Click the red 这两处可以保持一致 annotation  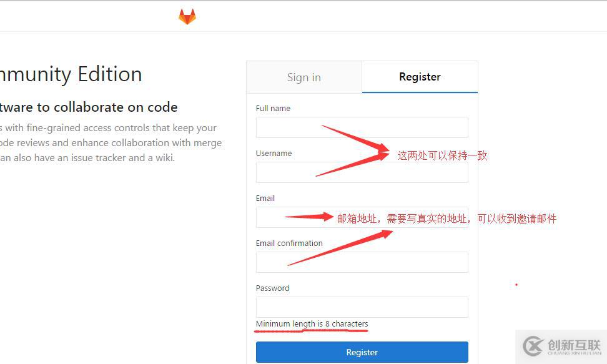[442, 155]
